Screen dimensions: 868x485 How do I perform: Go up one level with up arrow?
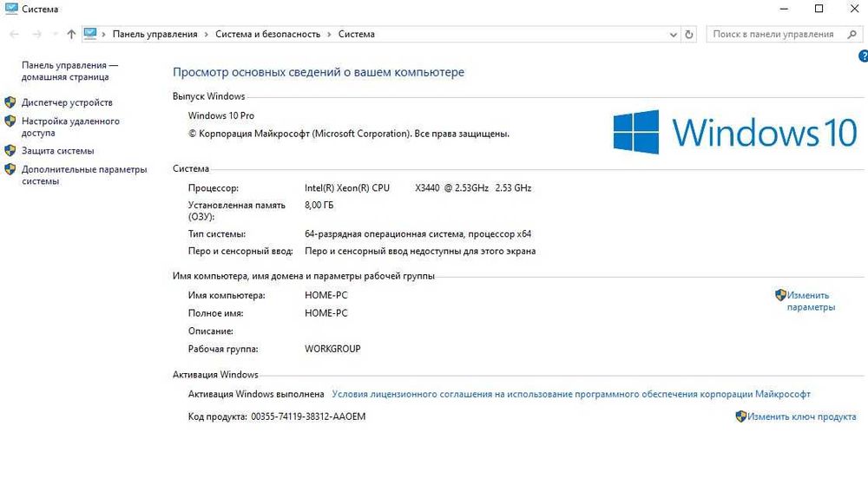point(71,35)
